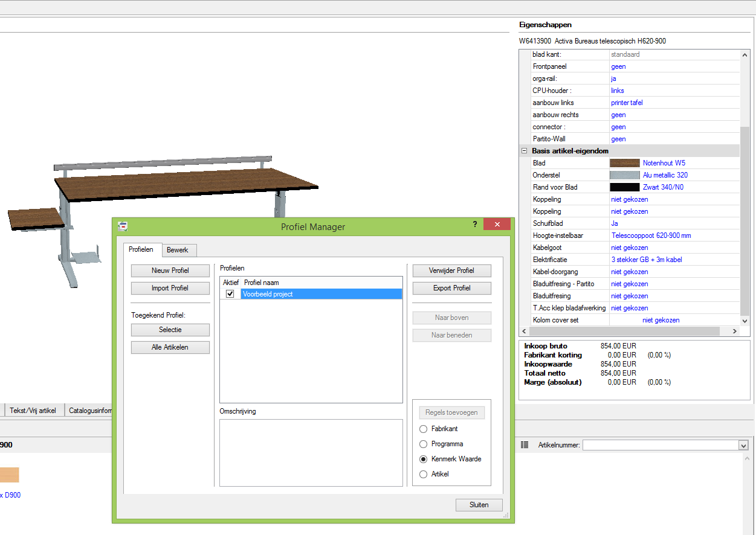
Task: Open the Tekst/Vrij artikel tab
Action: (33, 411)
